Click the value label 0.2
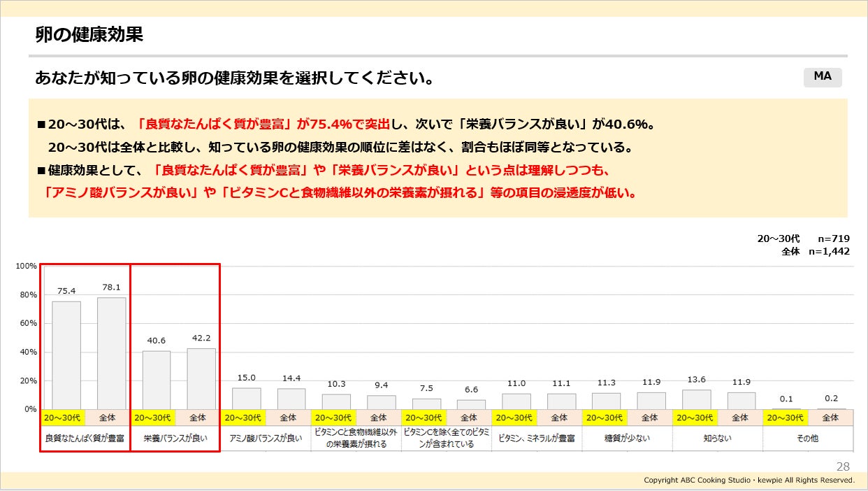Viewport: 868px width, 491px height. [x=832, y=398]
